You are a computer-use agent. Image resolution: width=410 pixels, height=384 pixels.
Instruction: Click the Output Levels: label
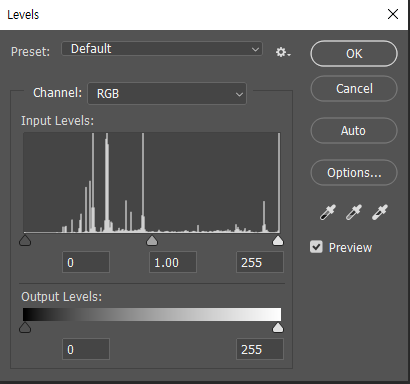pyautogui.click(x=62, y=297)
